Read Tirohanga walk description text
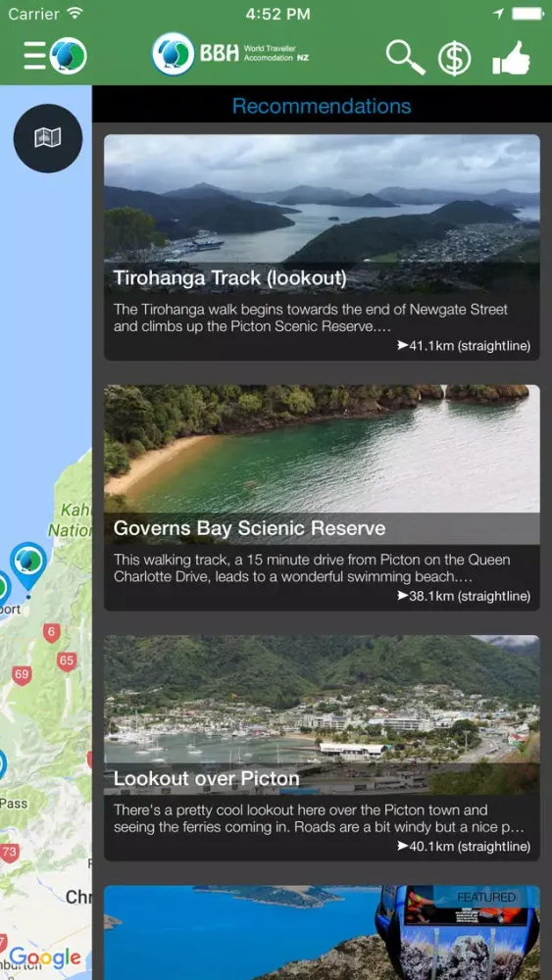Screen dimensions: 552x980 tap(311, 318)
